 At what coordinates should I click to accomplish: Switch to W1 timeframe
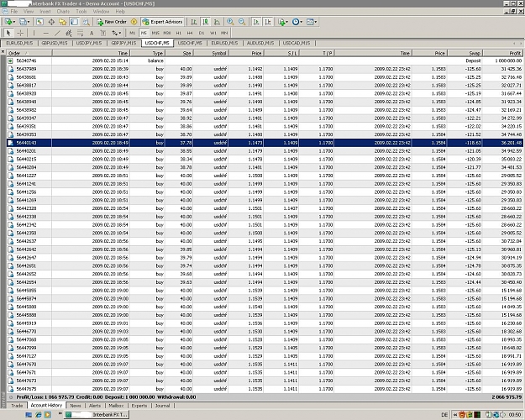tap(213, 33)
